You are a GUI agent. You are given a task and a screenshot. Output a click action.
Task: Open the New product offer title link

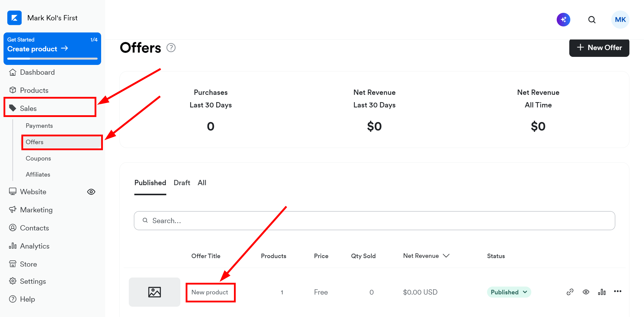(x=210, y=292)
